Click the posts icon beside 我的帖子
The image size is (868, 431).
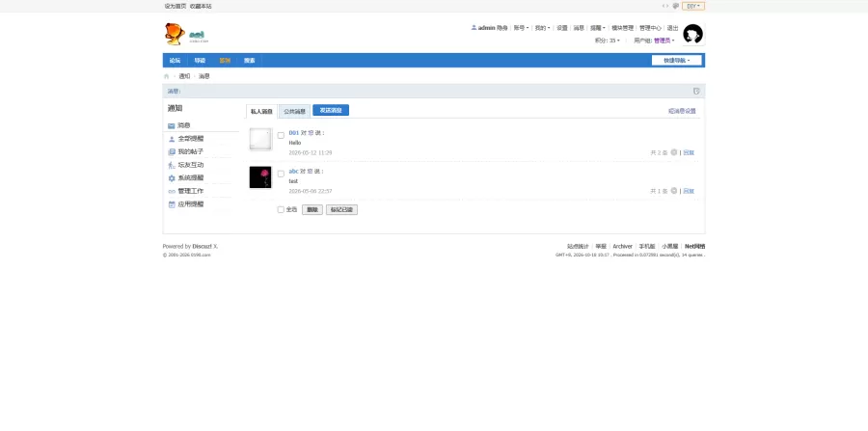pos(172,151)
